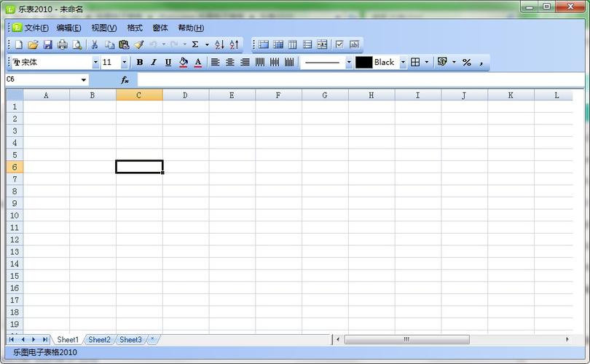Align cell text right
The height and width of the screenshot is (364, 590).
(x=245, y=62)
